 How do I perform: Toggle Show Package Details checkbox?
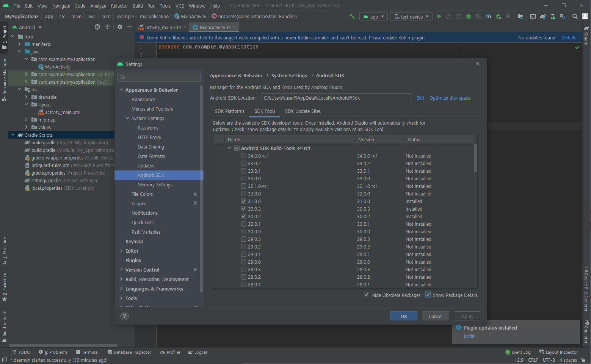428,295
